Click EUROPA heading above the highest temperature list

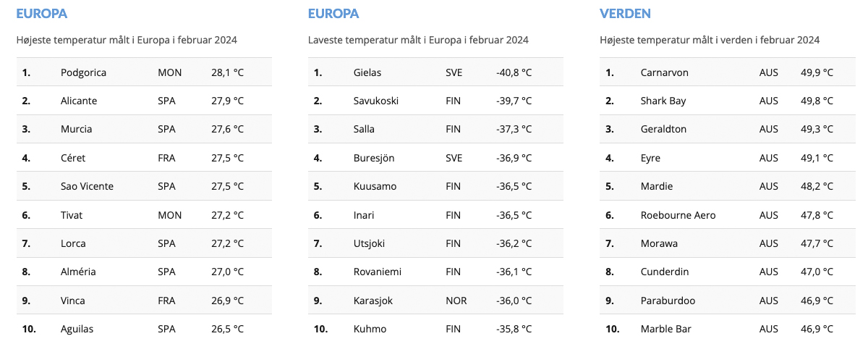pos(41,14)
